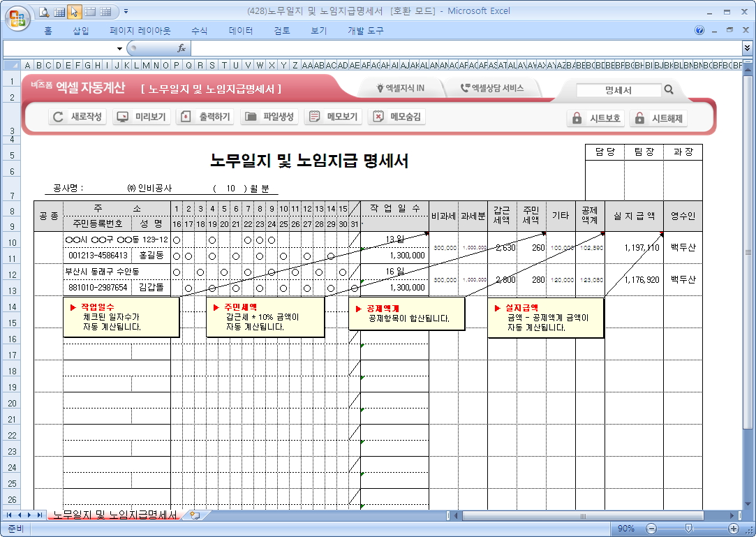Click zoom out minus icon
This screenshot has width=756, height=537.
coord(651,529)
